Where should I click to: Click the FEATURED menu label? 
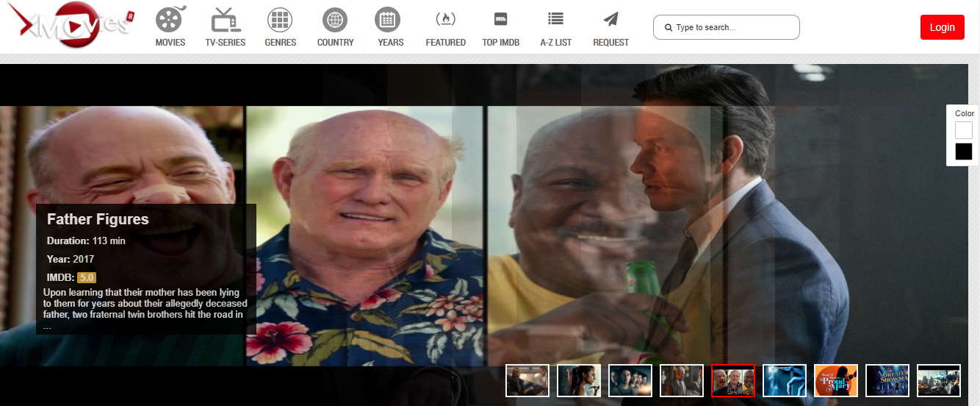tap(446, 43)
